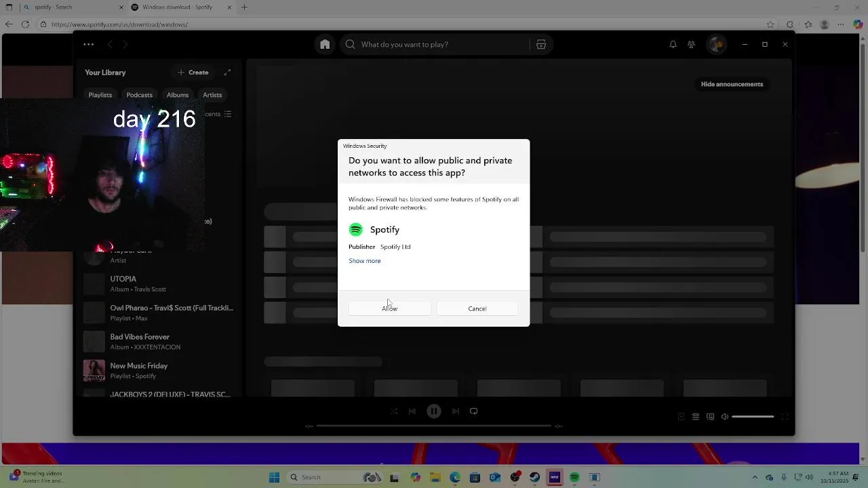Open the Spotify profile avatar menu
The height and width of the screenshot is (488, 868).
click(716, 45)
